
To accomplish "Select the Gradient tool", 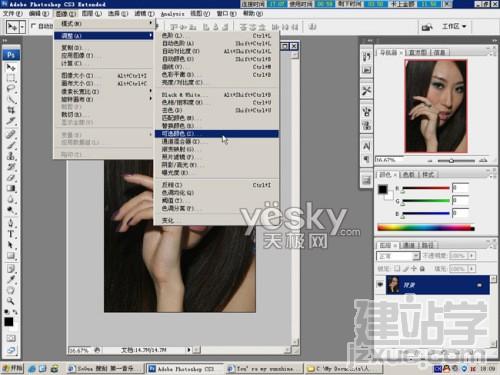I will [11, 189].
